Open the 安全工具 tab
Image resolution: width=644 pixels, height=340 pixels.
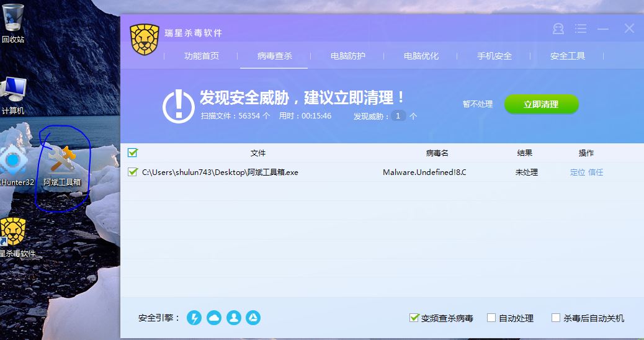coord(567,56)
